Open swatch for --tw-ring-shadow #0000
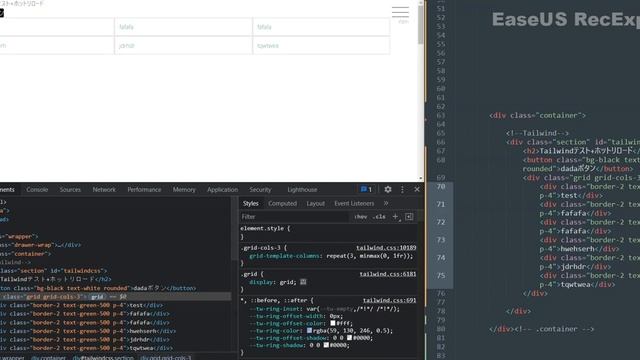 326,345
